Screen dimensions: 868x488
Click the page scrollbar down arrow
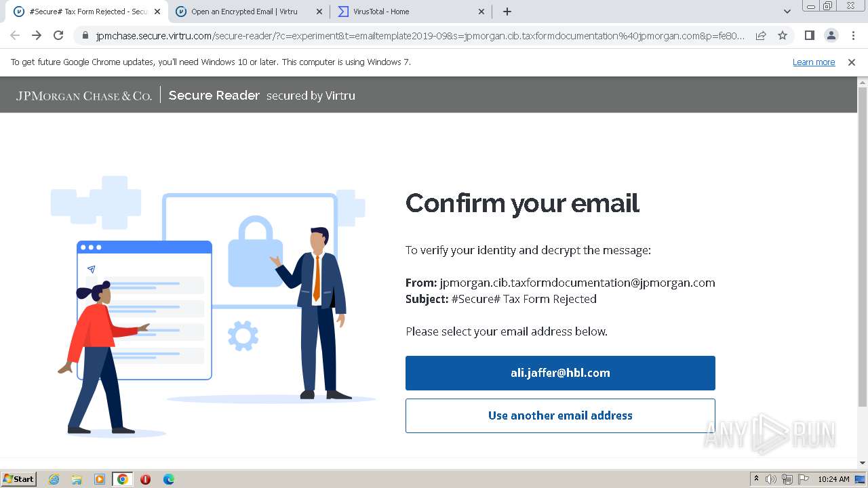tap(863, 463)
